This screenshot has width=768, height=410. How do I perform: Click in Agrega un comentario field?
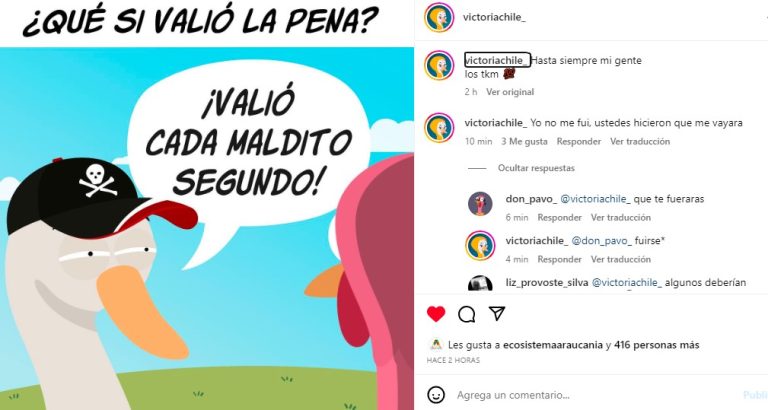598,394
